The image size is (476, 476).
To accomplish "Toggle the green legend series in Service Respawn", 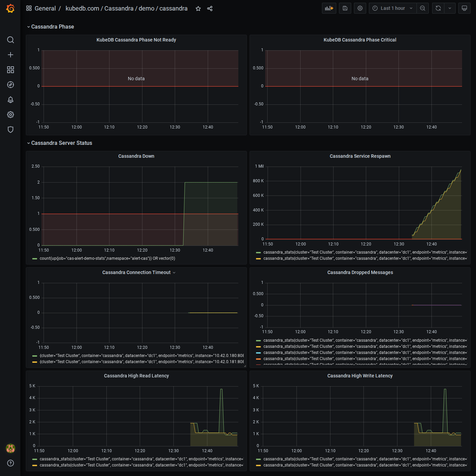I will (365, 252).
